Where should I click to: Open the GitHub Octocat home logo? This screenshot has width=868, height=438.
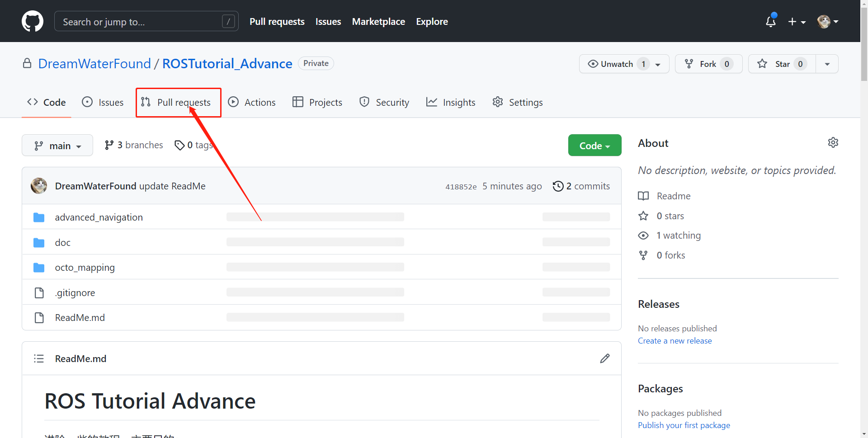coord(33,21)
